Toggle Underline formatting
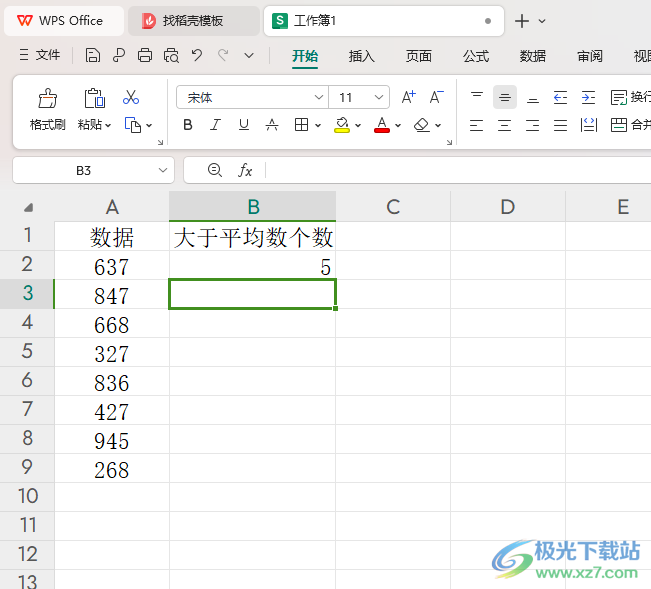 click(x=244, y=125)
